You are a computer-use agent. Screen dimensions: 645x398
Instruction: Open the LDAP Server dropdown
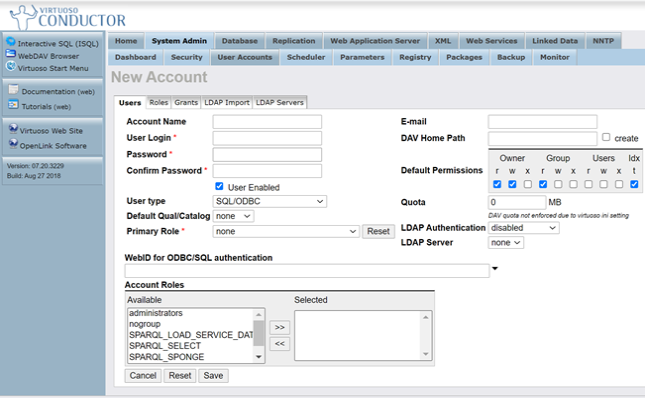[506, 243]
